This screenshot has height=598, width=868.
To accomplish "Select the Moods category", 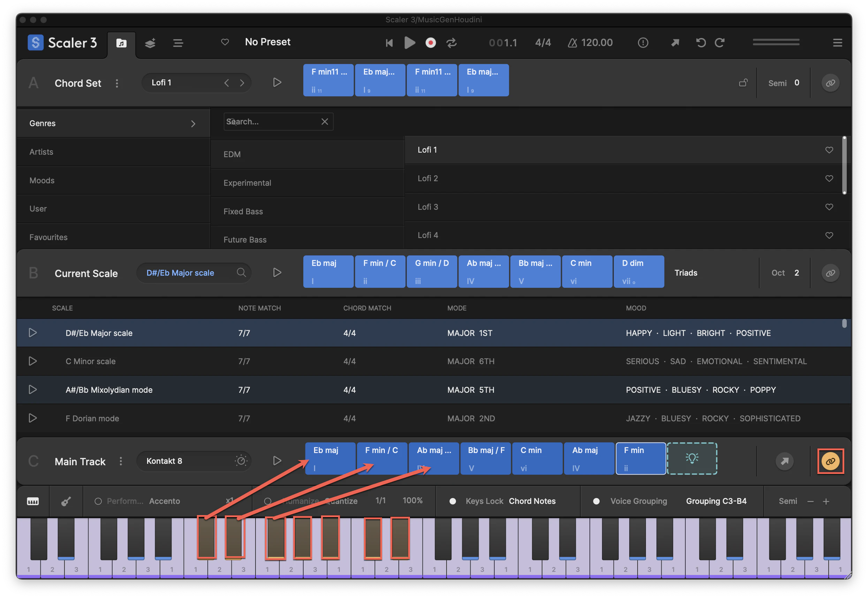I will pos(113,180).
